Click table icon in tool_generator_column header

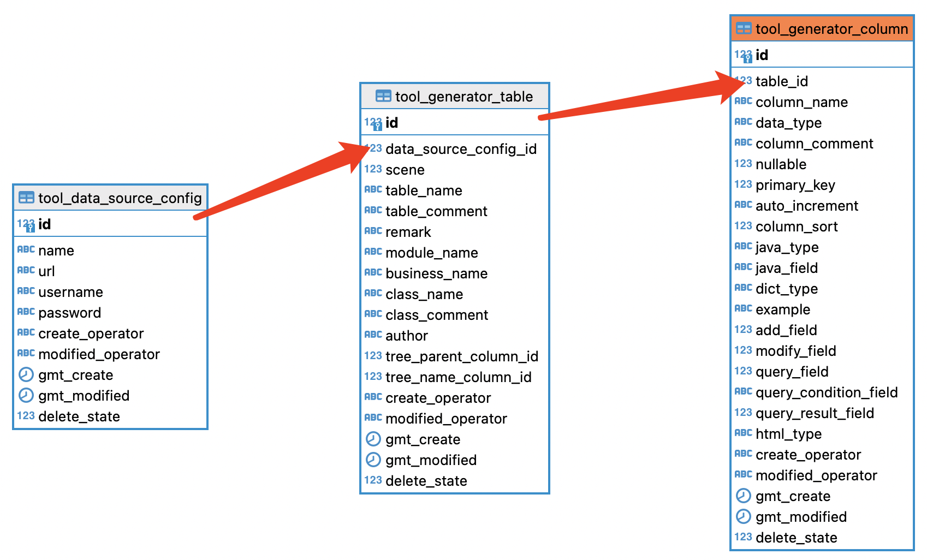pyautogui.click(x=744, y=28)
